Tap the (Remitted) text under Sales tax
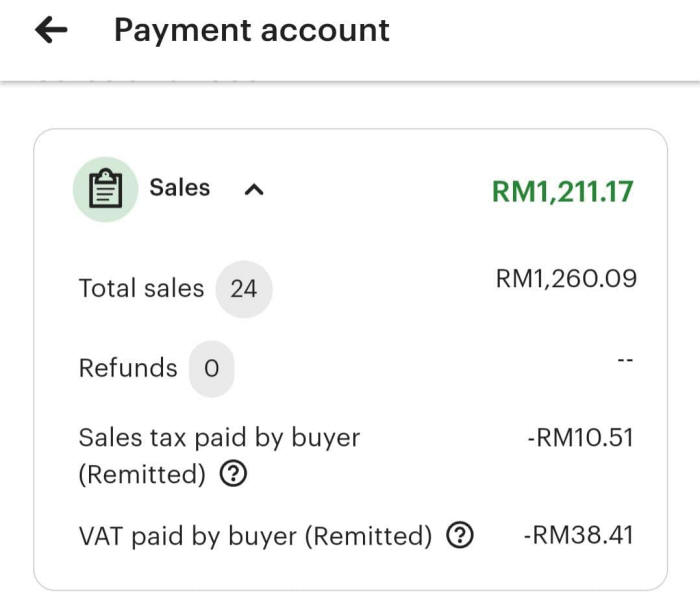Image resolution: width=700 pixels, height=605 pixels. tap(141, 475)
